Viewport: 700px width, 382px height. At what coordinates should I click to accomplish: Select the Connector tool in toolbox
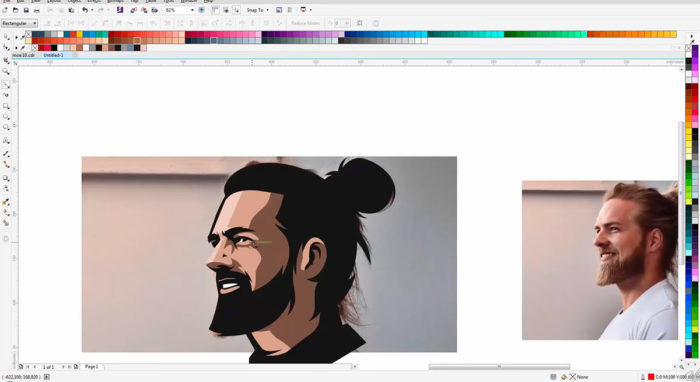(6, 165)
